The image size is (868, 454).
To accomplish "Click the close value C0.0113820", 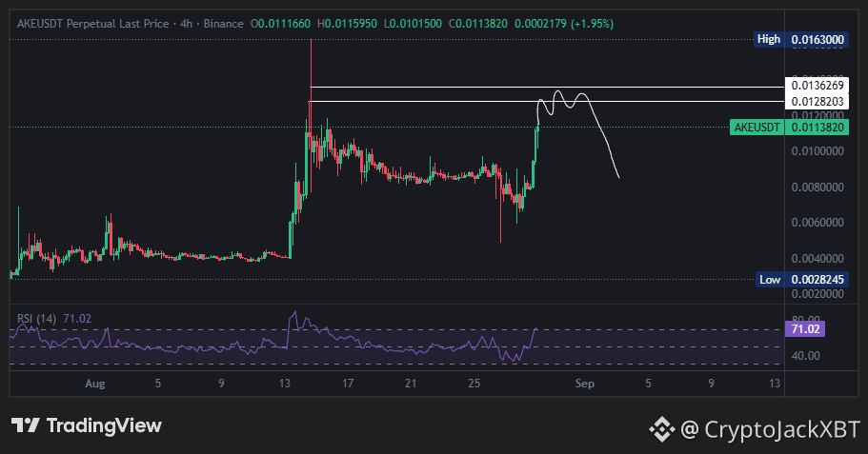I will (478, 24).
